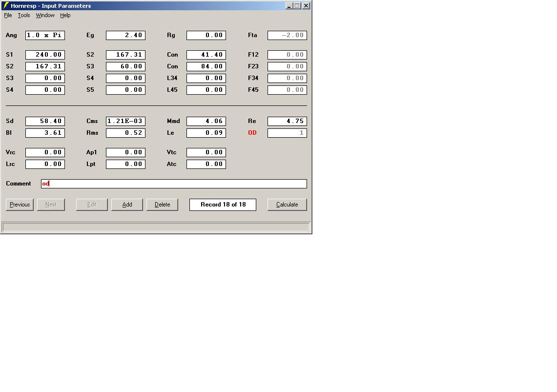Screen dimensions: 557x392
Task: Select the S3 field showing 60.00
Action: point(126,66)
